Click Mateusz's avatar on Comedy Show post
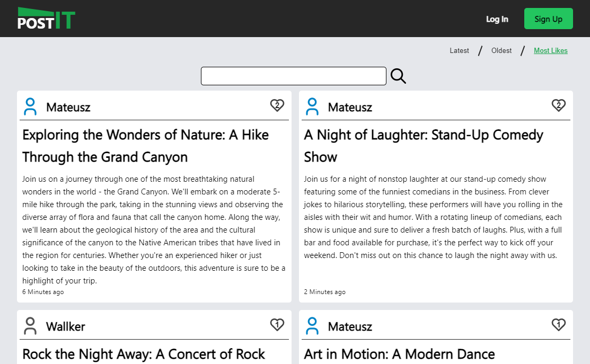This screenshot has height=364, width=590. [312, 107]
